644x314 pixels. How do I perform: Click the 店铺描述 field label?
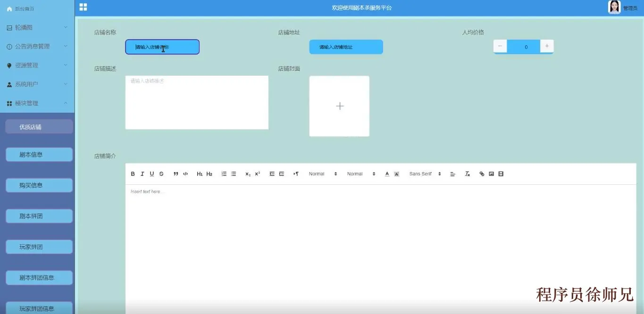[x=105, y=69]
